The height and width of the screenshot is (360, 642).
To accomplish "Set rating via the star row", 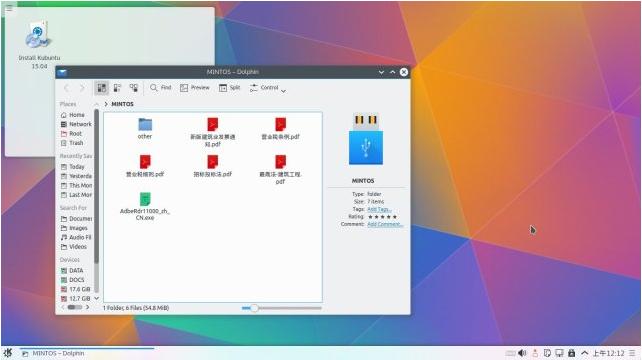I will point(382,217).
